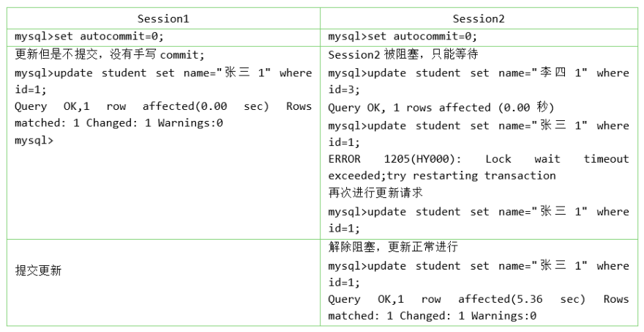Click "exceeded;try restarting transaction" text
Image resolution: width=644 pixels, height=332 pixels.
(442, 175)
